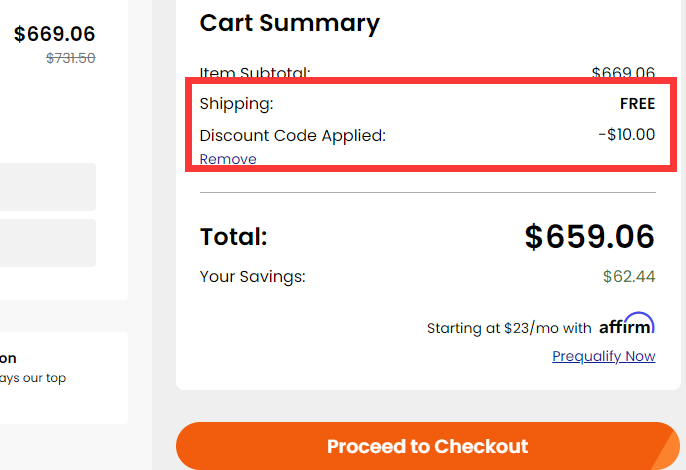Image resolution: width=686 pixels, height=470 pixels.
Task: Click the "Shipping:" label
Action: (236, 104)
